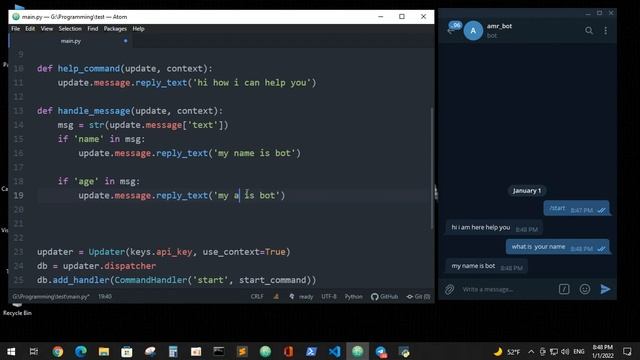The image size is (640, 360).
Task: Open the Packages menu in Atom
Action: [115, 29]
